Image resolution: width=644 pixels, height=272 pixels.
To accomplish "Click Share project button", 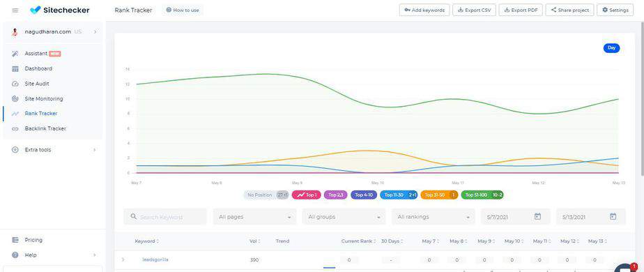I will (x=569, y=10).
